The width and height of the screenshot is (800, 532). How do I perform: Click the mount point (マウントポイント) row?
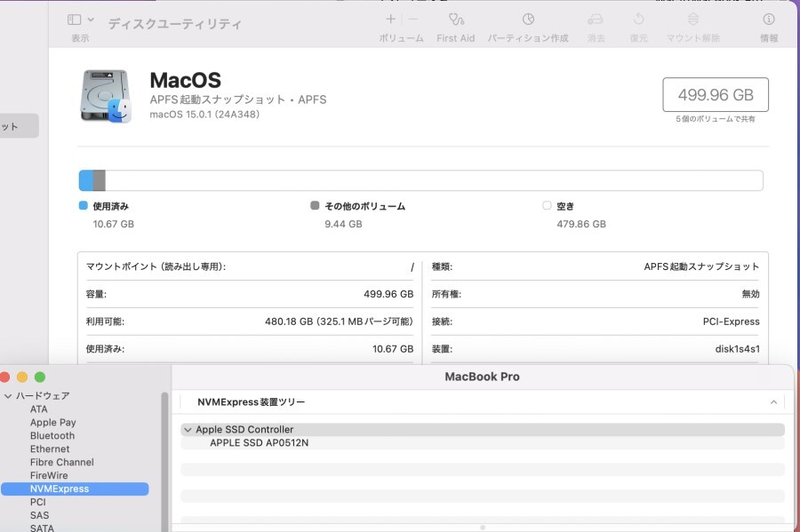[x=250, y=266]
